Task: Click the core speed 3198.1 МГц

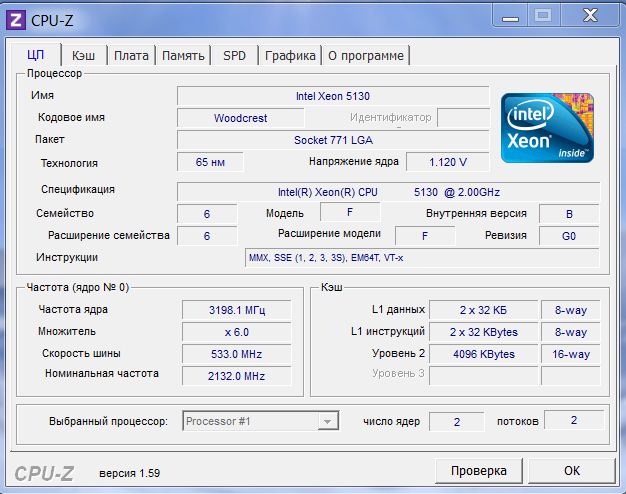Action: click(237, 310)
